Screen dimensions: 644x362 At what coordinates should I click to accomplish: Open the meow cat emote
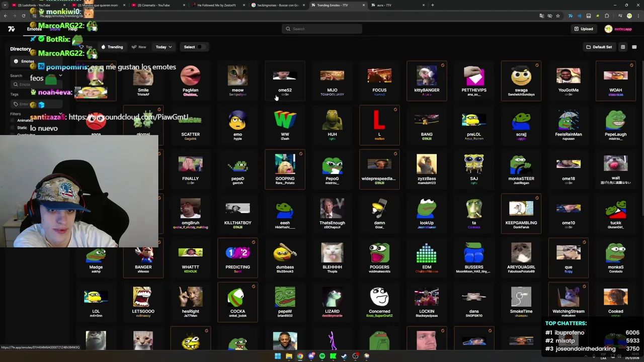[x=237, y=81]
